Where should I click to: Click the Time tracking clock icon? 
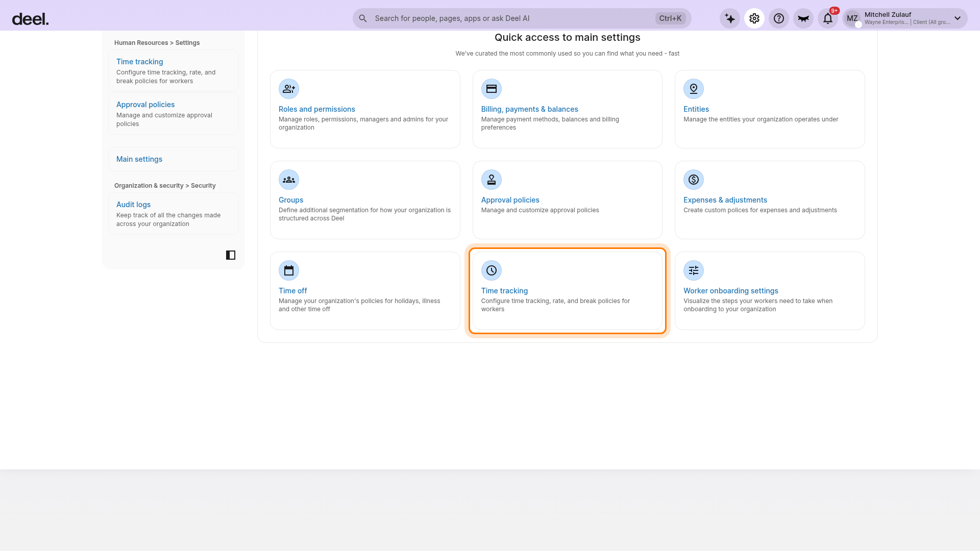492,270
